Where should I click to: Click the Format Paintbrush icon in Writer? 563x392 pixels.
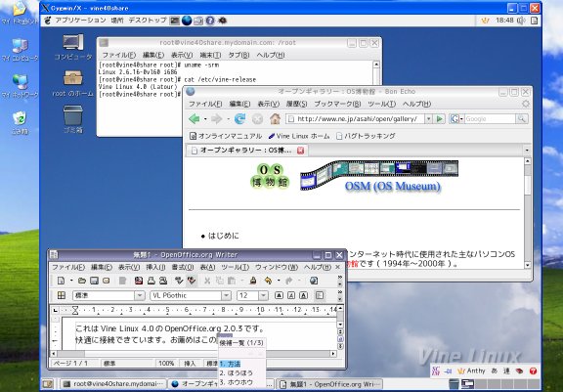(x=253, y=281)
